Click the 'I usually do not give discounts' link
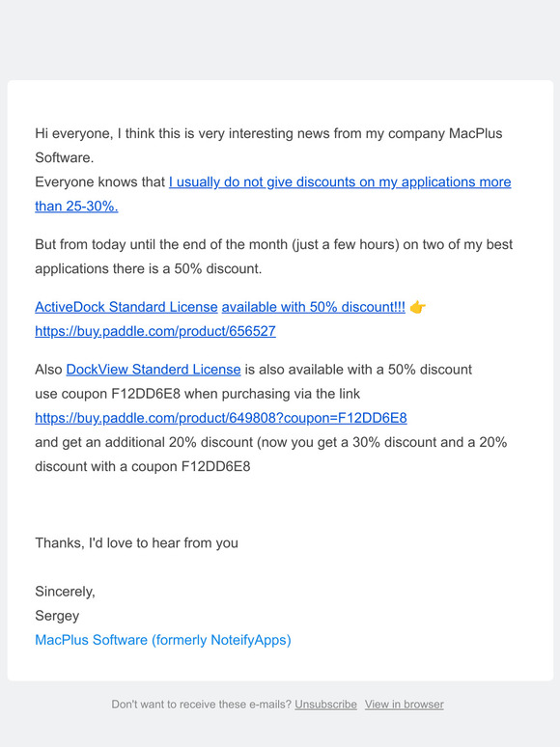 click(340, 182)
